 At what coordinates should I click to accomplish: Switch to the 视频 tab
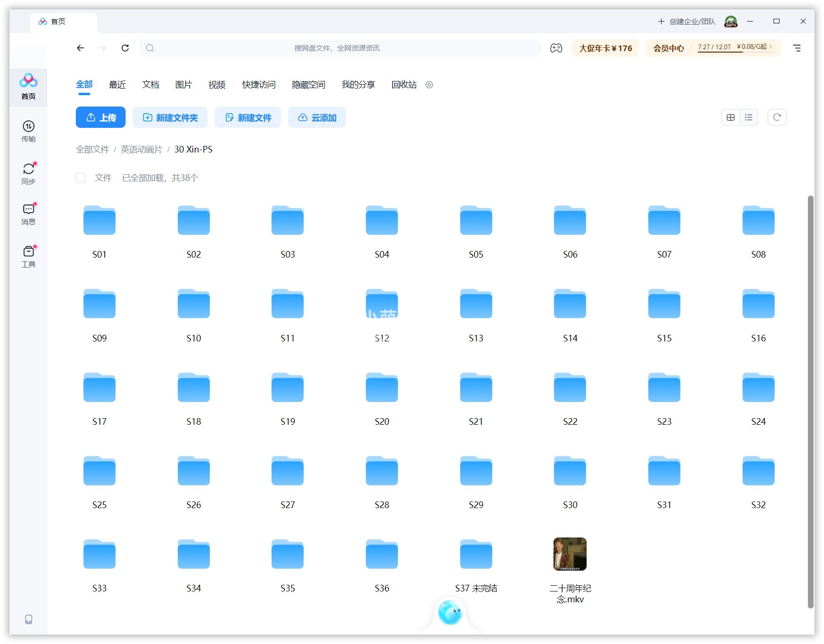tap(217, 85)
